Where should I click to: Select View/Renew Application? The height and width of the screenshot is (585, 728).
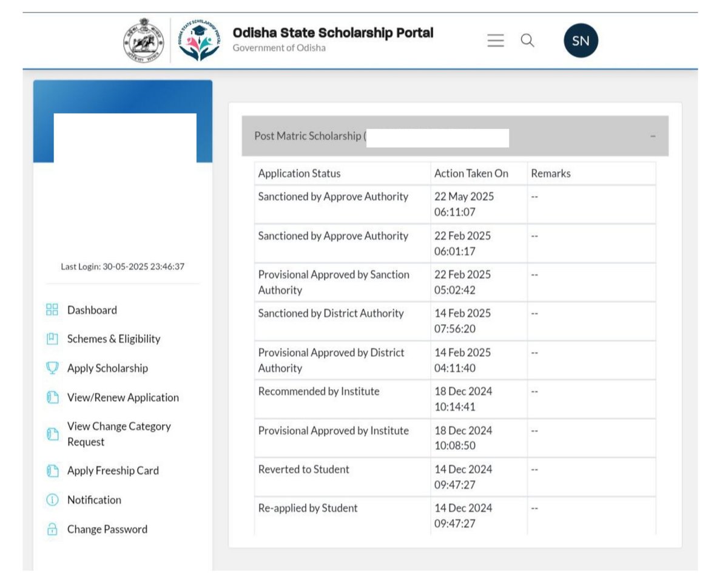click(x=123, y=397)
